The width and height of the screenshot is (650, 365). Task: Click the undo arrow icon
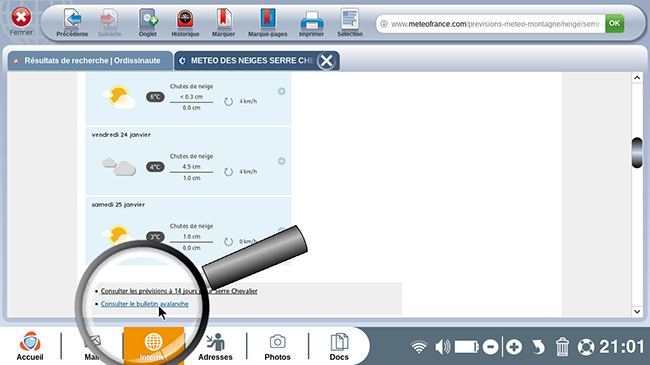(x=538, y=347)
